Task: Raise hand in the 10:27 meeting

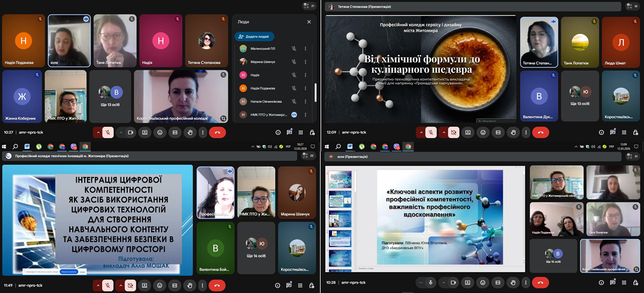Action: tap(190, 133)
